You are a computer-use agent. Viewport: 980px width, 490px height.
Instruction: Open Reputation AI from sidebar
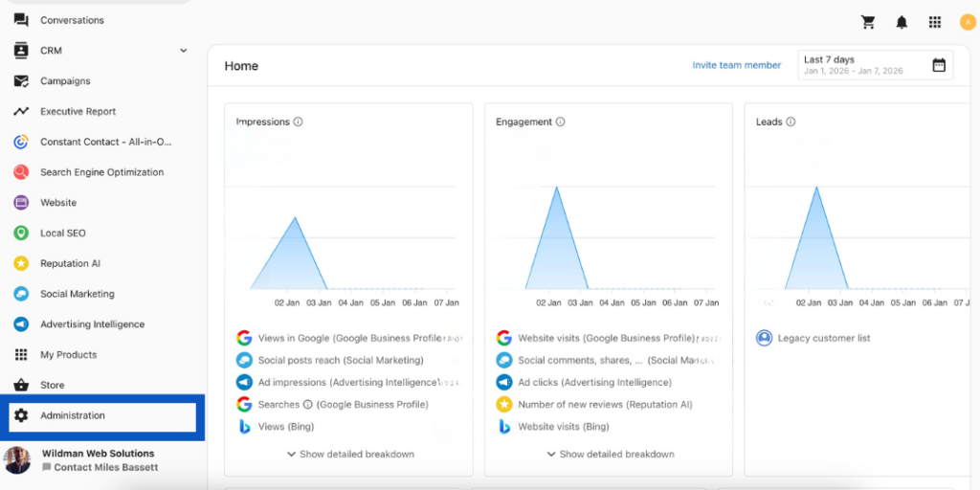tap(70, 264)
